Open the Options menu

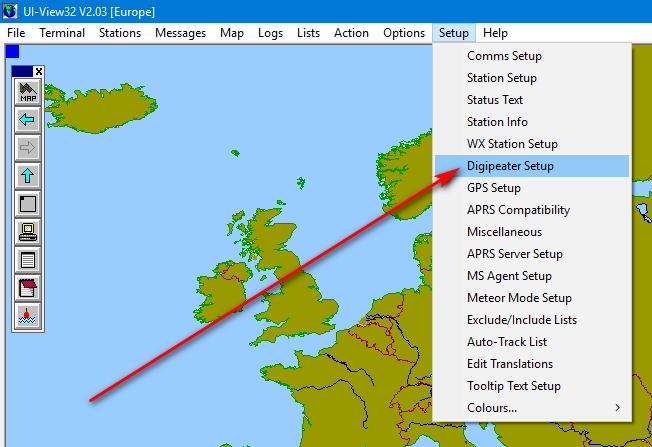404,33
